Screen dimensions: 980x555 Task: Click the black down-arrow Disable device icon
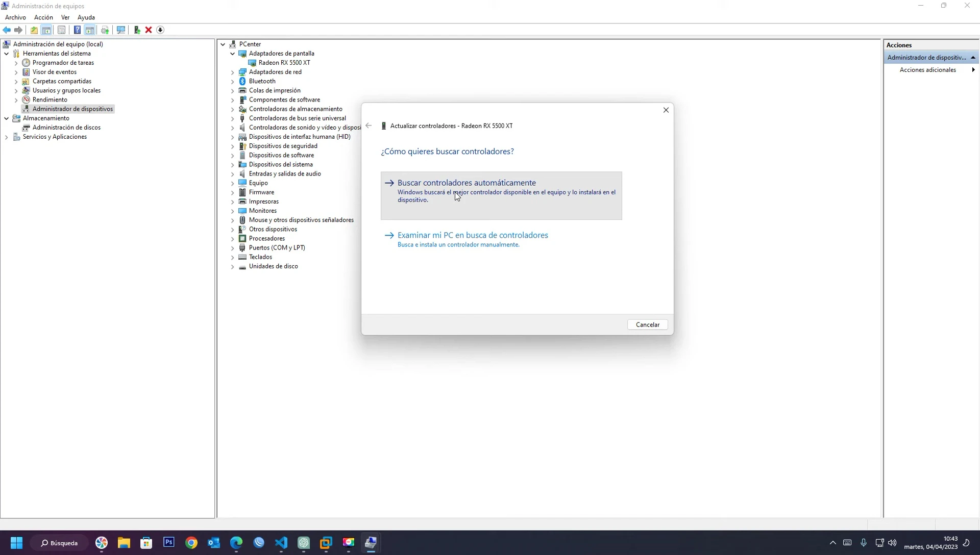160,30
